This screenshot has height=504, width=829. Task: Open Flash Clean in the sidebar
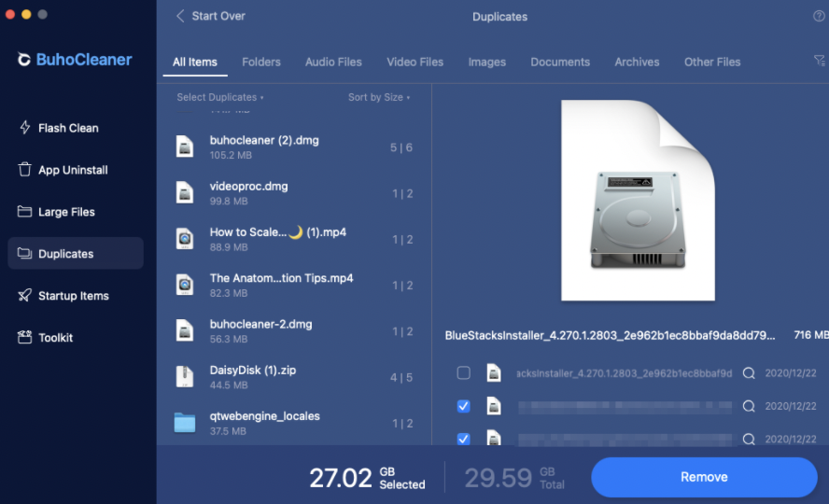(x=75, y=127)
